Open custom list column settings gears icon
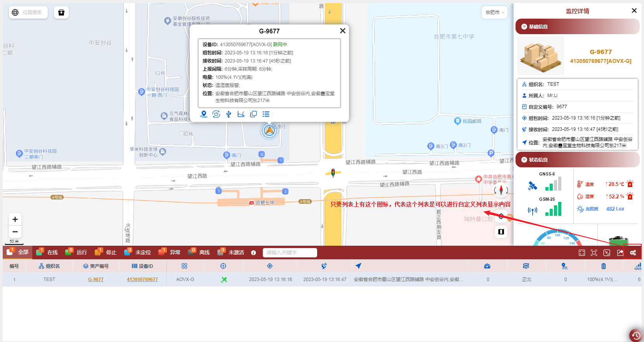The width and height of the screenshot is (644, 342). tap(633, 253)
